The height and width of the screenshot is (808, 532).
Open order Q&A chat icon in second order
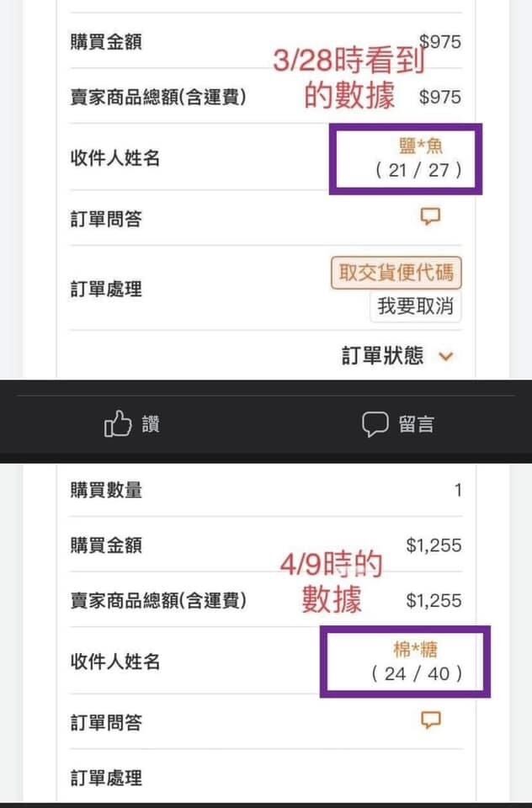pos(430,720)
